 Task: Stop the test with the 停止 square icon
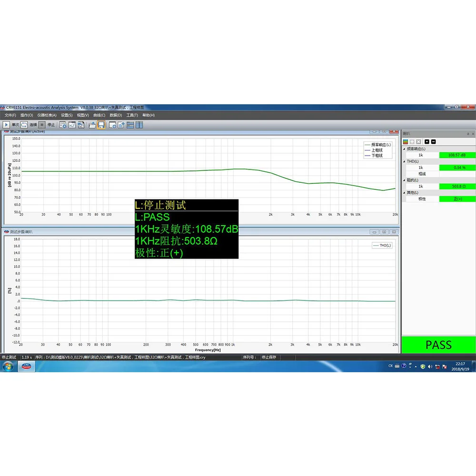click(x=42, y=125)
